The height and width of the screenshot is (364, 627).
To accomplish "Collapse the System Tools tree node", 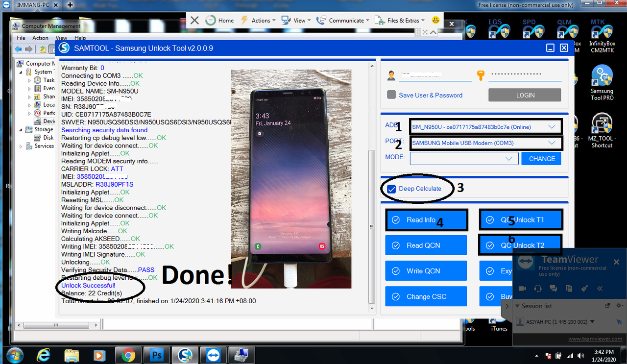I will 21,72.
